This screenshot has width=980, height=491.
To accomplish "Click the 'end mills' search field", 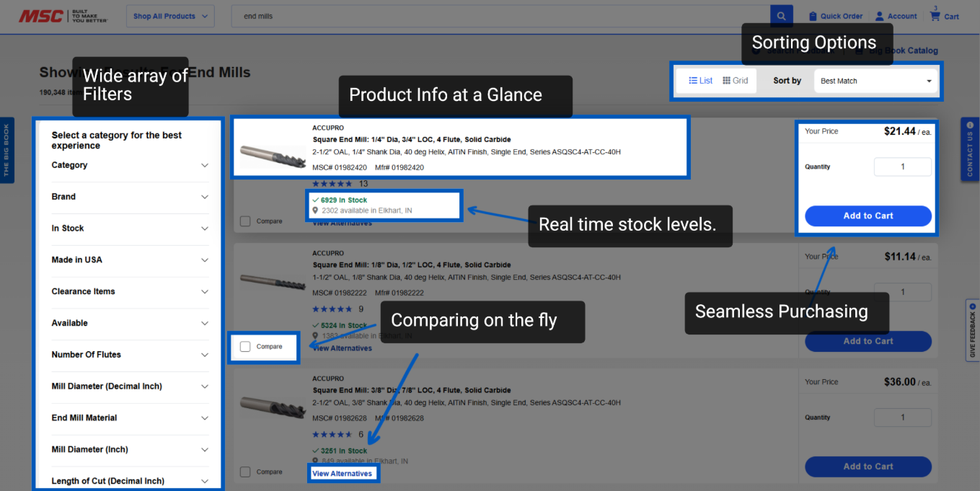I will coord(500,16).
